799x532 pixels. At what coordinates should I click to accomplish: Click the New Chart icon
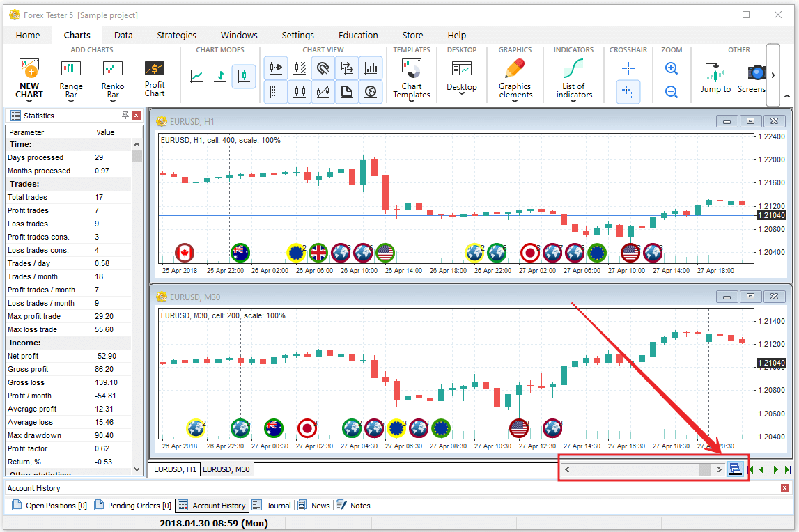coord(29,68)
